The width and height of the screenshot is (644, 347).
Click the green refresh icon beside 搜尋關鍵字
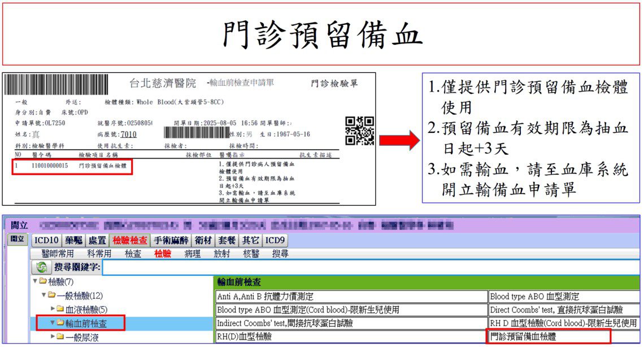coord(41,267)
